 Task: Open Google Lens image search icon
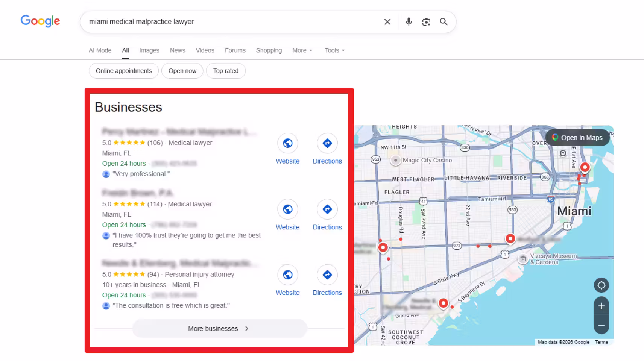point(426,22)
